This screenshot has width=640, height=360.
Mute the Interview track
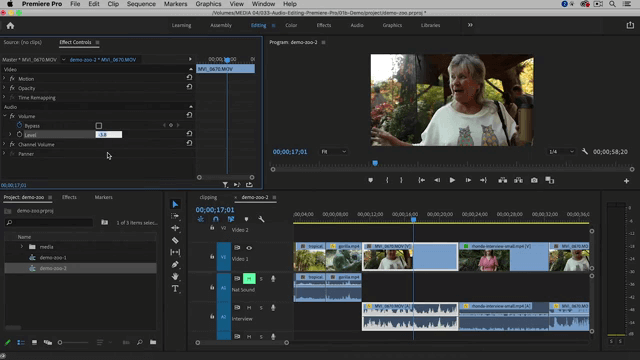[x=249, y=308]
